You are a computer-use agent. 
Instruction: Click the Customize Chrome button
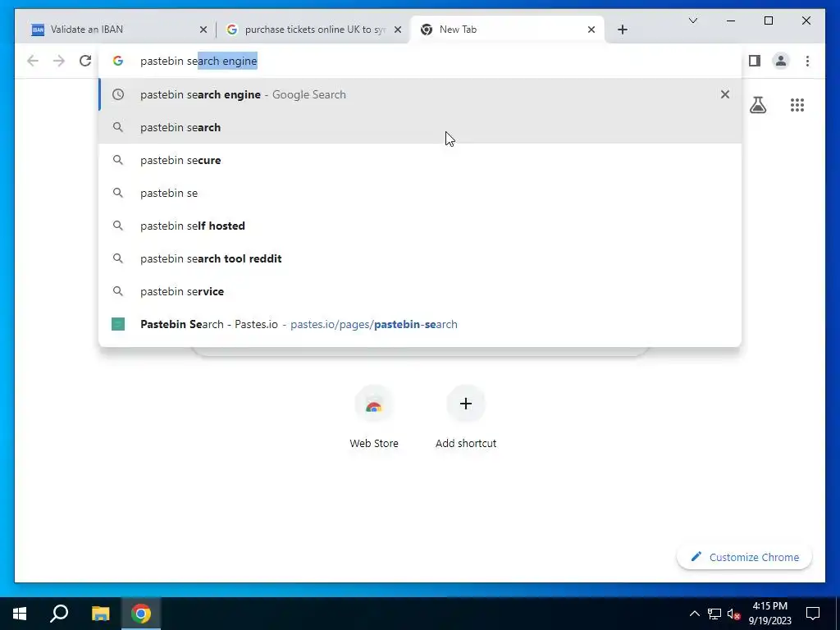(745, 557)
